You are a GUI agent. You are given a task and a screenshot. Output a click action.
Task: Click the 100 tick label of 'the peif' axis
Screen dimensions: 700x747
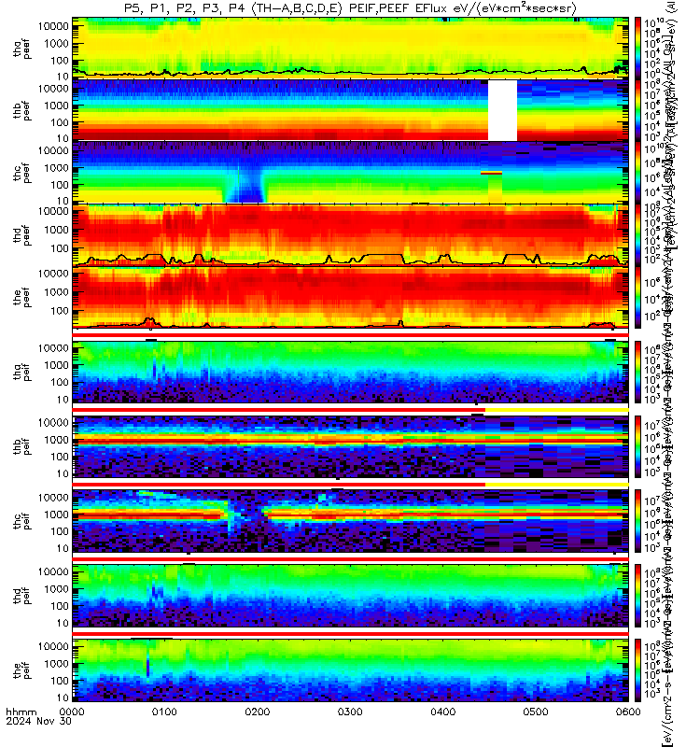click(60, 681)
